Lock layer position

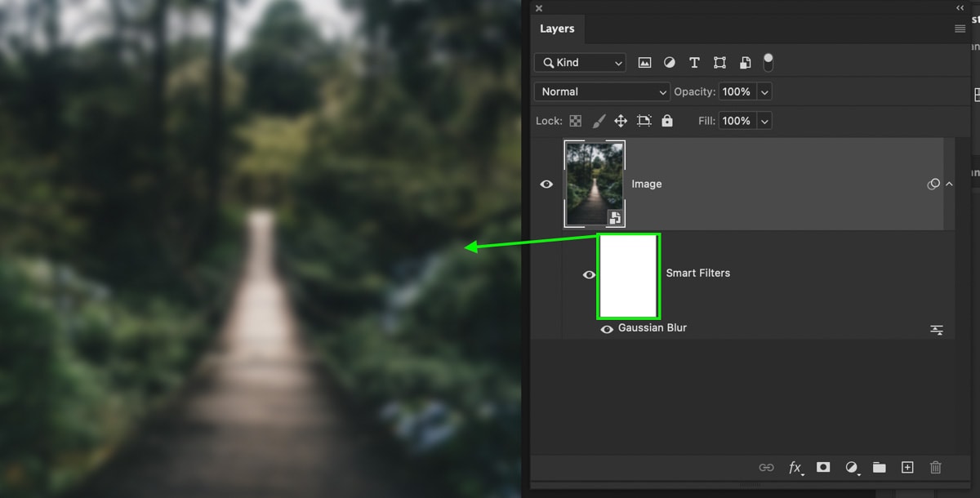[621, 121]
